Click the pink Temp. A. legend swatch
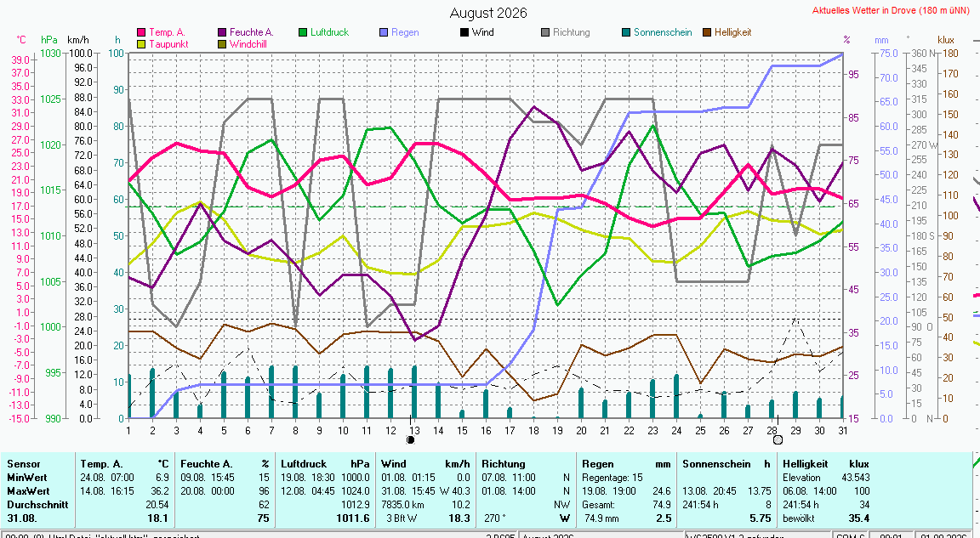Image resolution: width=980 pixels, height=538 pixels. 141,32
